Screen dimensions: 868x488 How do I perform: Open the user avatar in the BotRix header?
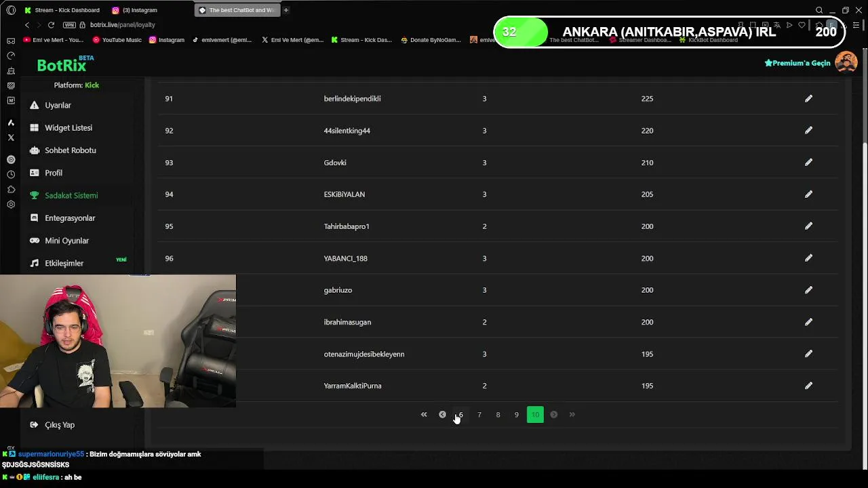tap(846, 62)
